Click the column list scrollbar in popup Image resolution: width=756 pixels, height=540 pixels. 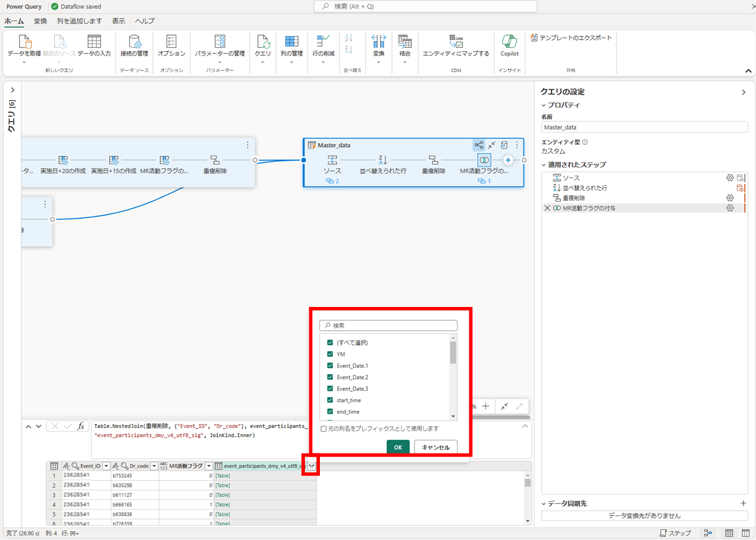coord(453,352)
